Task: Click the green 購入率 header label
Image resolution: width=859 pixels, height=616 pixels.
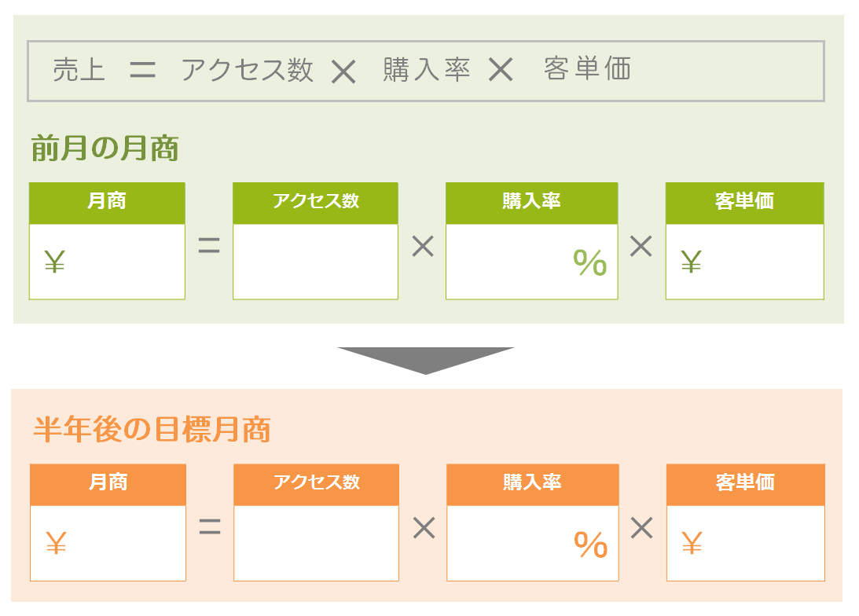Action: [531, 201]
